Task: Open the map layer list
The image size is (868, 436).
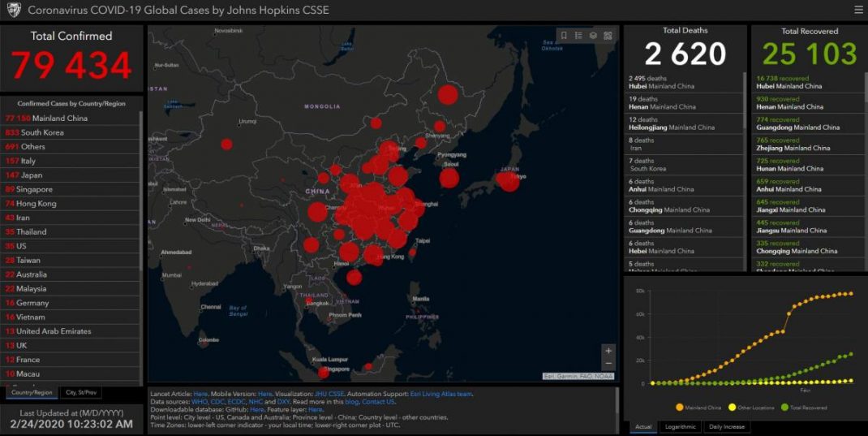Action: coord(593,36)
